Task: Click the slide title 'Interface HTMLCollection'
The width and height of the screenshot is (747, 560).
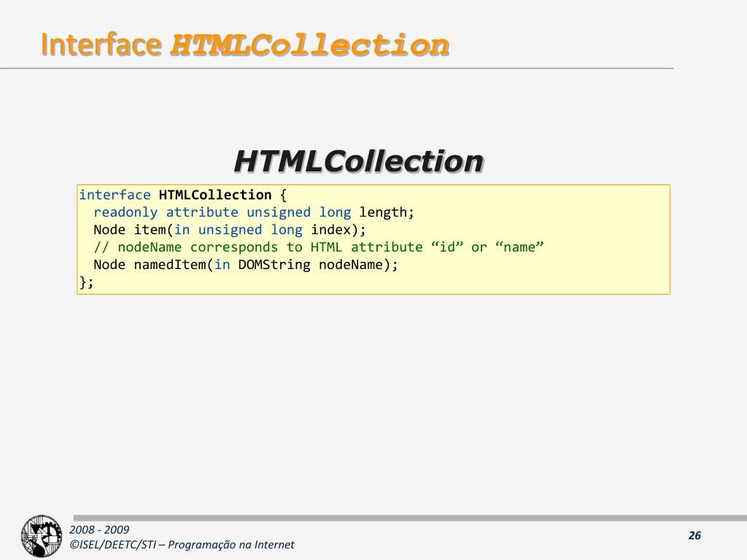Action: click(x=245, y=44)
